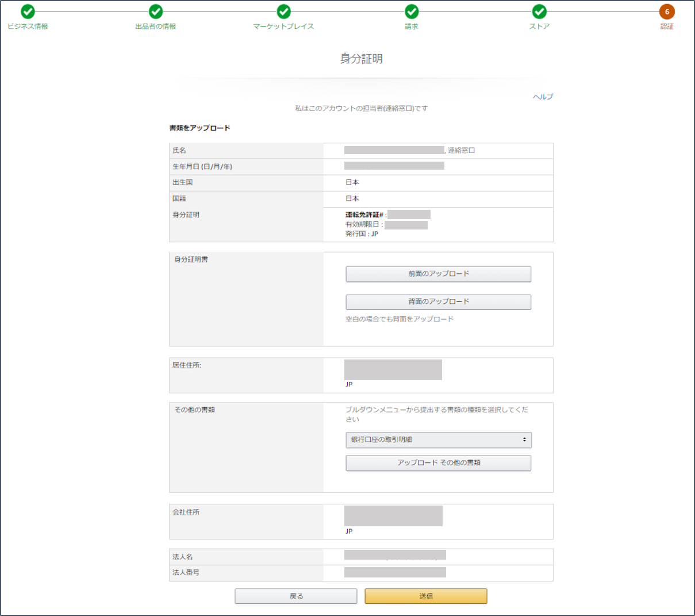
Task: Click the ビジネス情報 step checkmark icon
Action: click(28, 12)
